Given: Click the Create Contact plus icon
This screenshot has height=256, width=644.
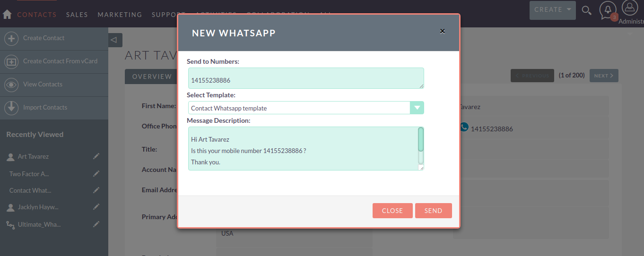Looking at the screenshot, I should click(x=11, y=38).
